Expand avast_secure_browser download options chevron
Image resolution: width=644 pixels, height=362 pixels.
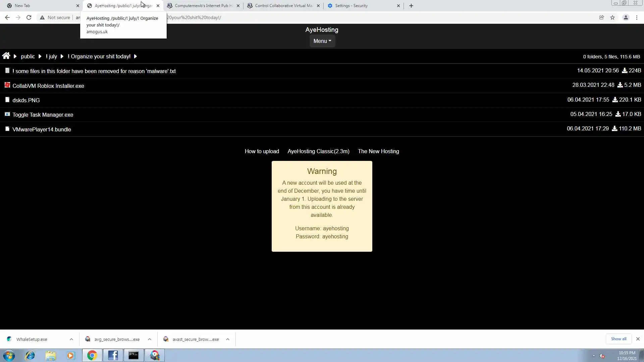pos(228,339)
